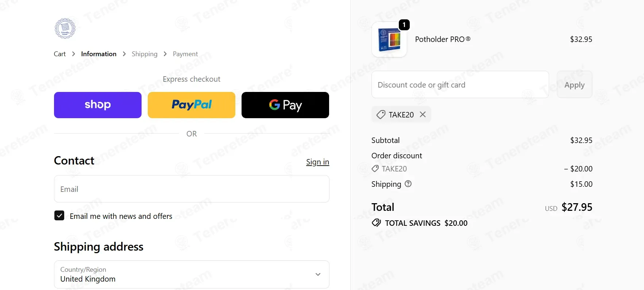Select the Information breadcrumb step
This screenshot has height=290, width=644.
click(x=99, y=54)
